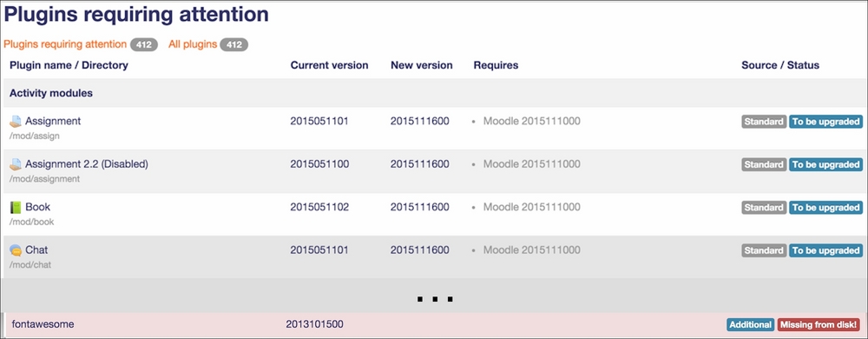
Task: Click the Source / Status column header
Action: pos(780,65)
